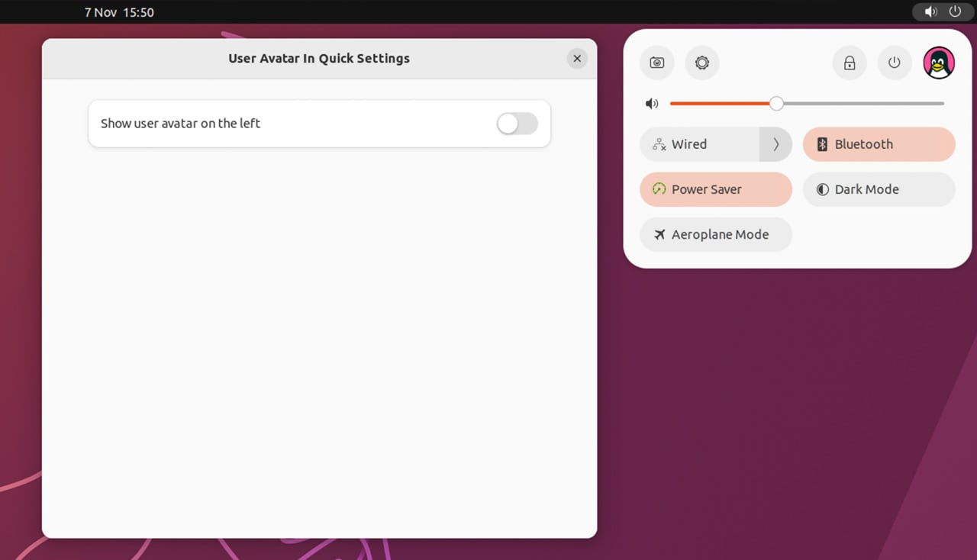The width and height of the screenshot is (977, 560).
Task: Lock the screen with the padlock icon
Action: click(x=850, y=63)
